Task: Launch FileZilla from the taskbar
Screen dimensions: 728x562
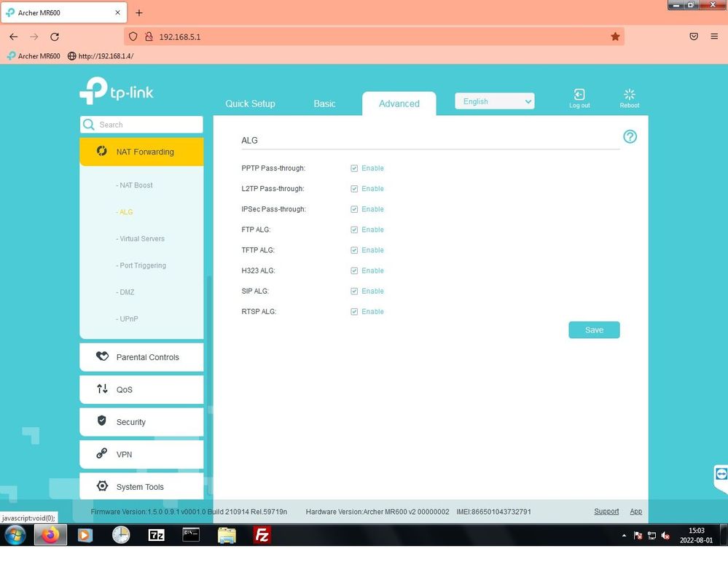Action: click(x=262, y=536)
